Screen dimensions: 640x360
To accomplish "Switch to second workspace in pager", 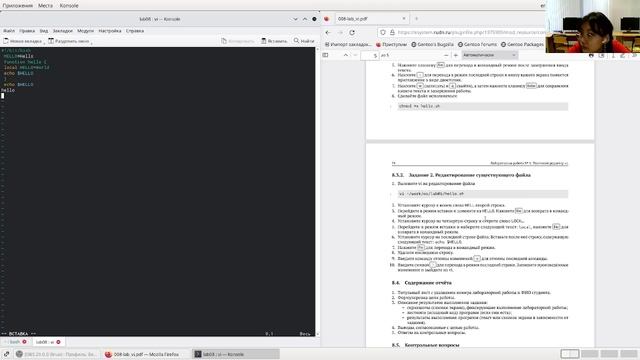I will pos(590,354).
